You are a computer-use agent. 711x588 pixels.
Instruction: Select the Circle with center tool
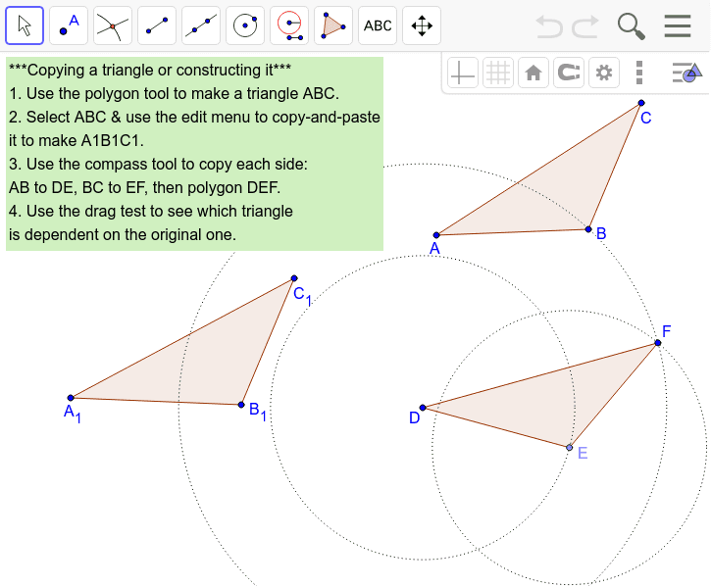coord(245,25)
